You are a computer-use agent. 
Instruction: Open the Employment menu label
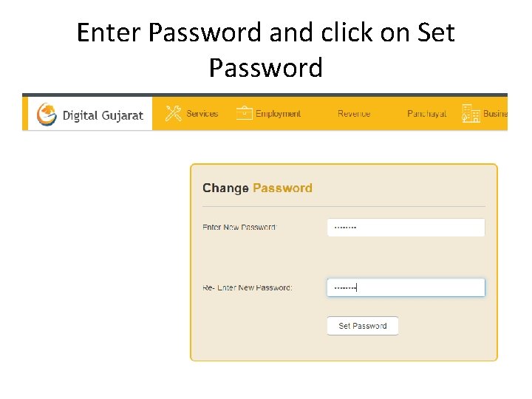[279, 114]
